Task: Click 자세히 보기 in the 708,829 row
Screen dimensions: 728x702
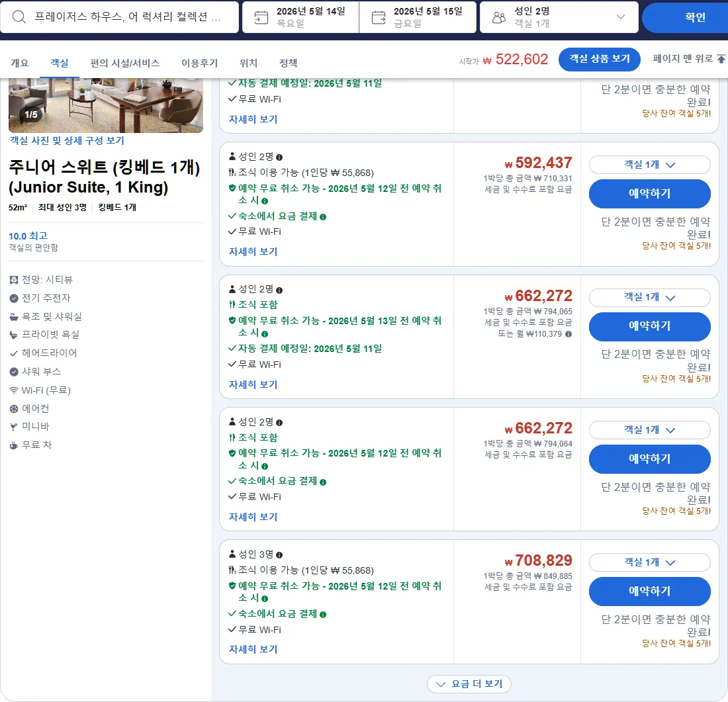Action: [253, 649]
